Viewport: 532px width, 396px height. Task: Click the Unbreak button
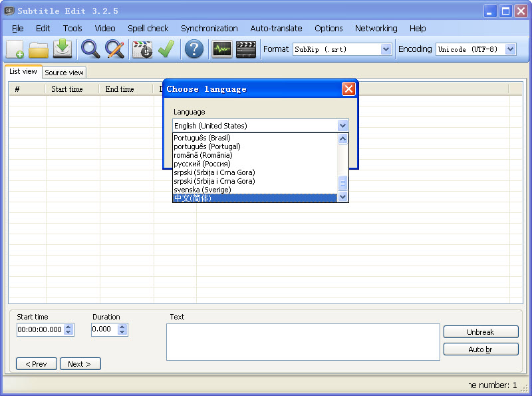[x=481, y=332]
